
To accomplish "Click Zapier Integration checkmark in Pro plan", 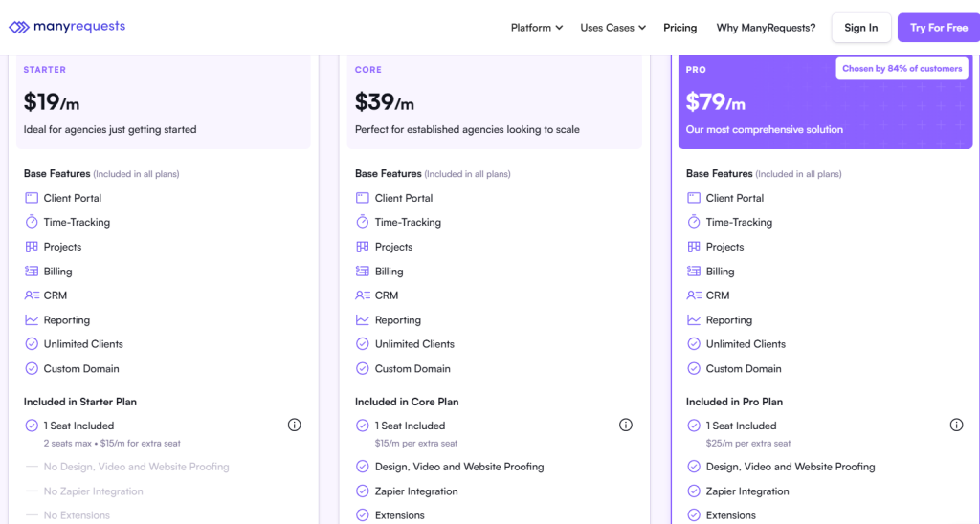I will 694,491.
